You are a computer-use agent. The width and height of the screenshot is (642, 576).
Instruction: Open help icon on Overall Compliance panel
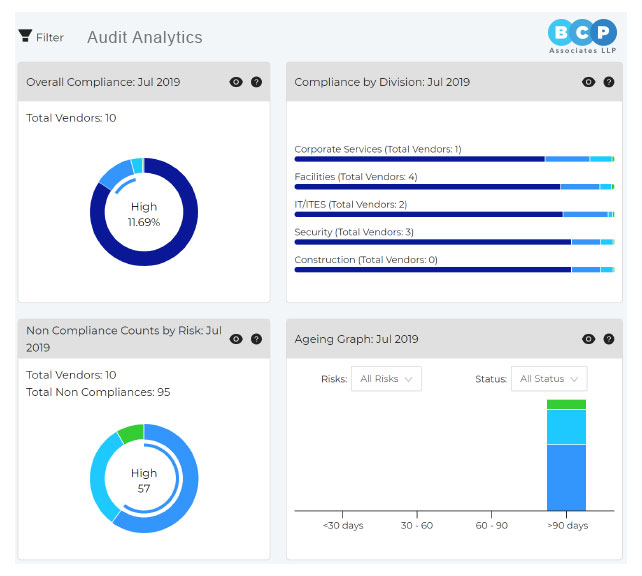(x=256, y=82)
